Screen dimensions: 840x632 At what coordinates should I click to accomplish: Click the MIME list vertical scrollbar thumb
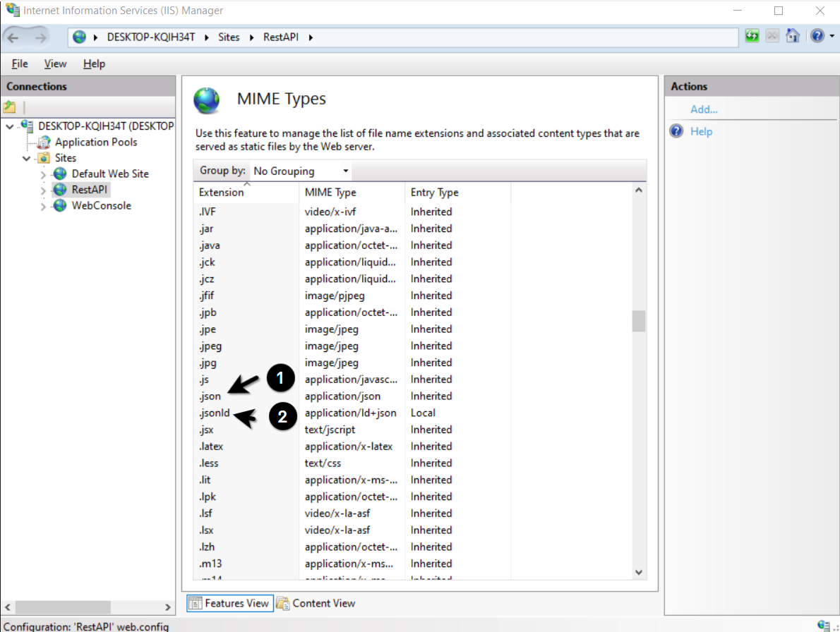639,321
